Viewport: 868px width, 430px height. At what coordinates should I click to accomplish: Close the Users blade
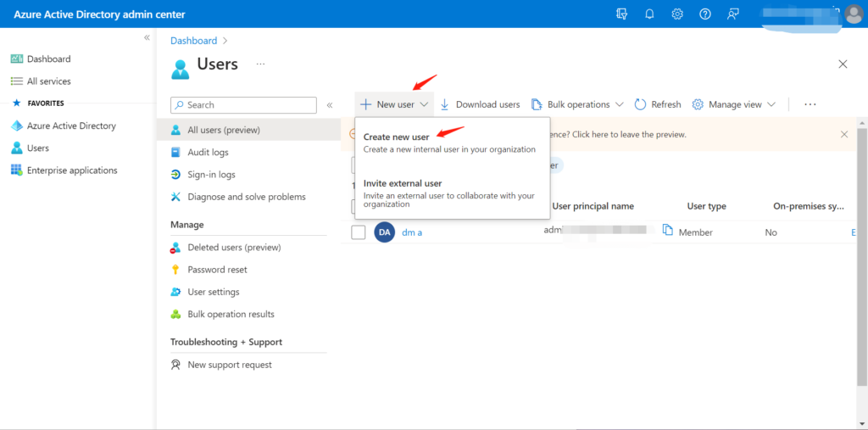[x=843, y=64]
